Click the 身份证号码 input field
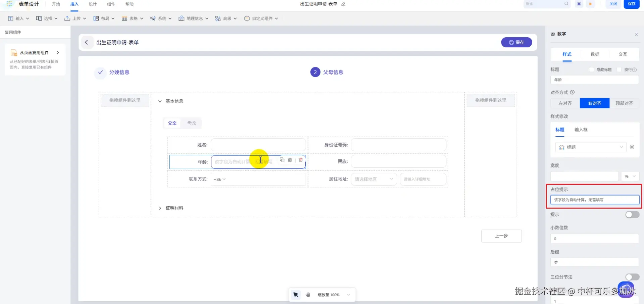This screenshot has width=644, height=304. point(399,145)
